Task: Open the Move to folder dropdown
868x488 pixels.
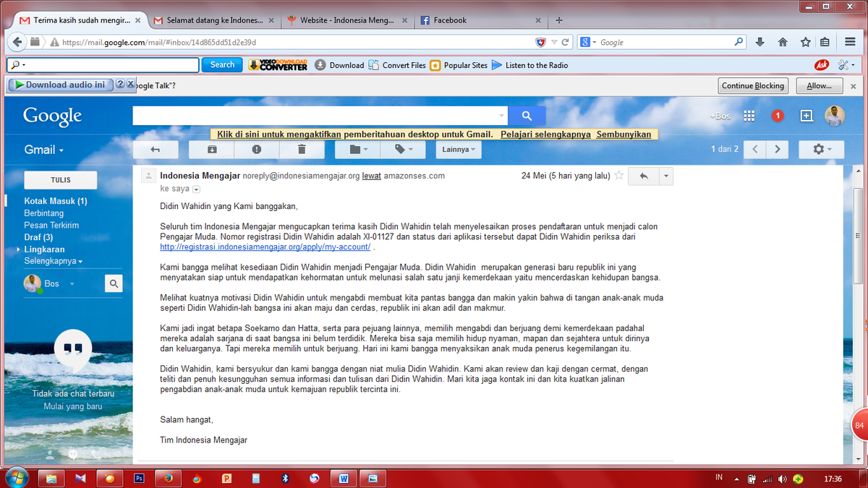Action: [357, 150]
